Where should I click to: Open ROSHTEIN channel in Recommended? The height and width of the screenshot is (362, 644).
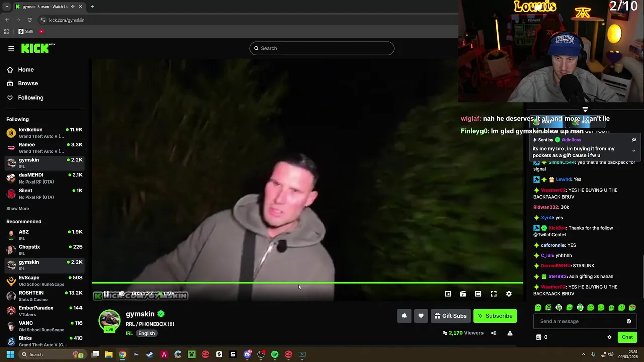(44, 296)
